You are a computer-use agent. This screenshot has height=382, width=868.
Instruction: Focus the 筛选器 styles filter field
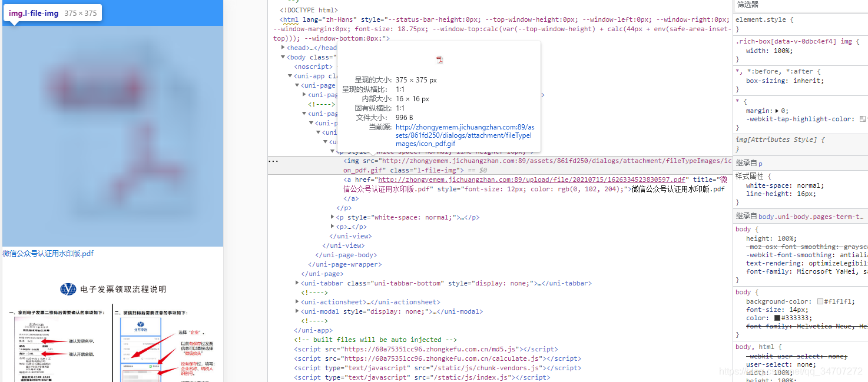(800, 5)
